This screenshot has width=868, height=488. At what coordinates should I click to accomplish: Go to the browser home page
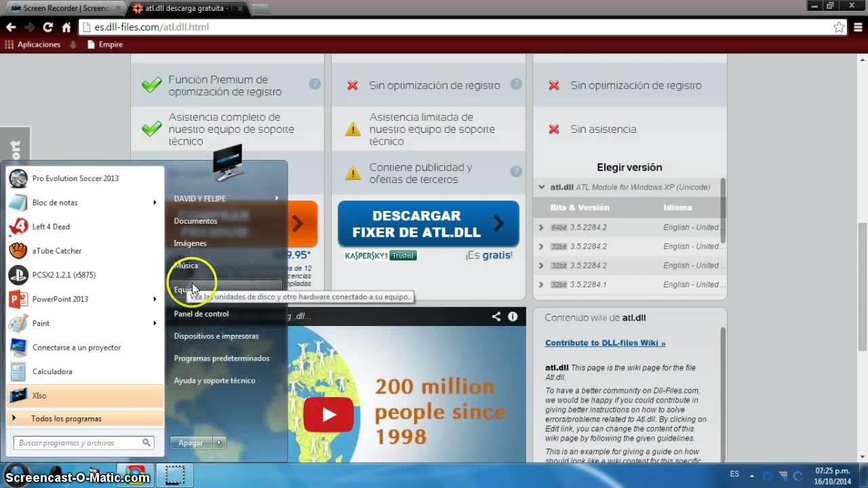pos(66,27)
